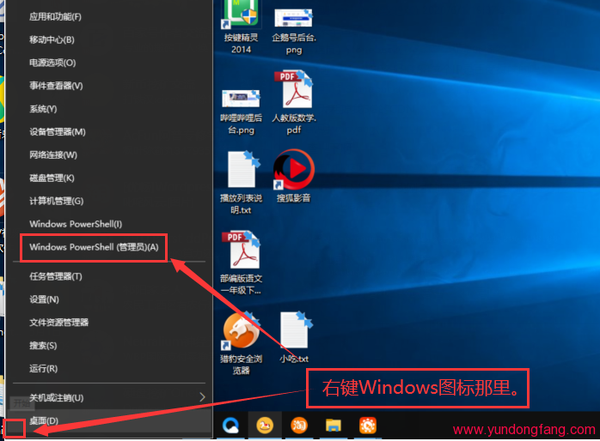Choose 设备管理器(M) in the context menu
The height and width of the screenshot is (441, 600).
[57, 131]
